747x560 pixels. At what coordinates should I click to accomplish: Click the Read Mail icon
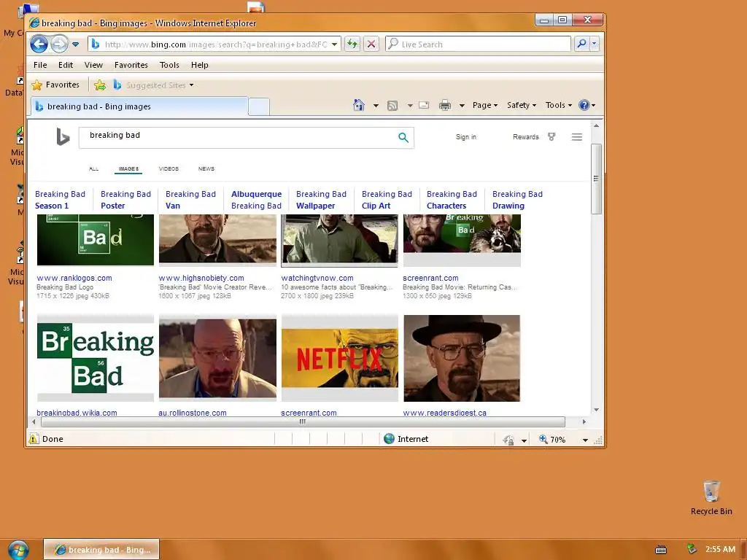pyautogui.click(x=424, y=105)
